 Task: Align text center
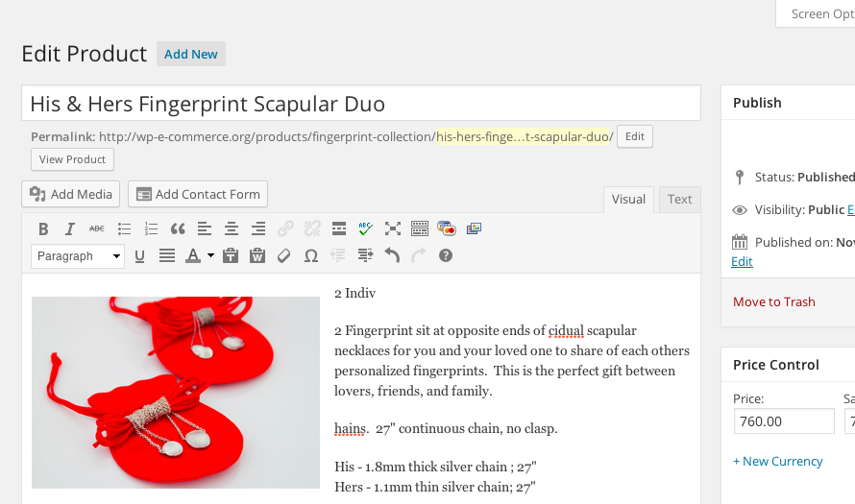[232, 228]
